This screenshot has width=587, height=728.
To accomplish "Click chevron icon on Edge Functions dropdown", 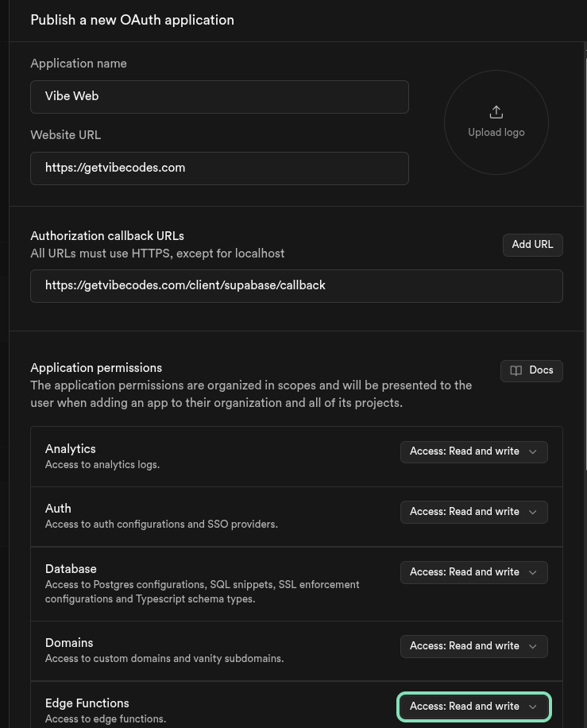I will tap(533, 707).
